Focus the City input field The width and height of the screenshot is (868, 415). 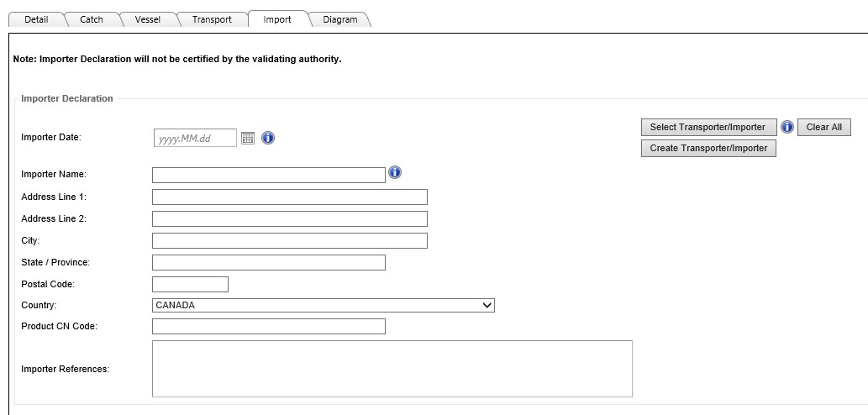[x=290, y=241]
